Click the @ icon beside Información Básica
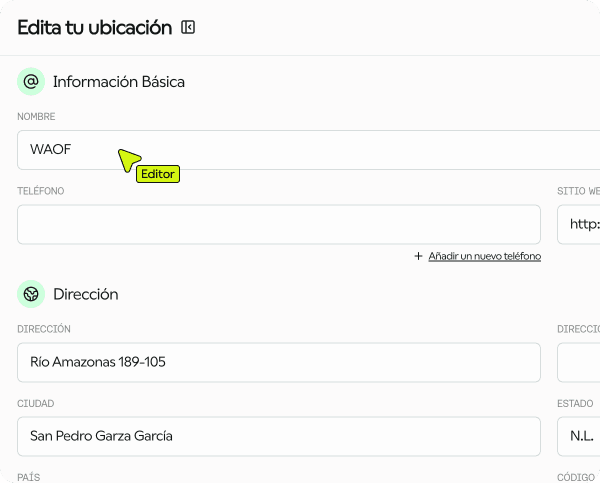This screenshot has width=600, height=483. pyautogui.click(x=31, y=82)
